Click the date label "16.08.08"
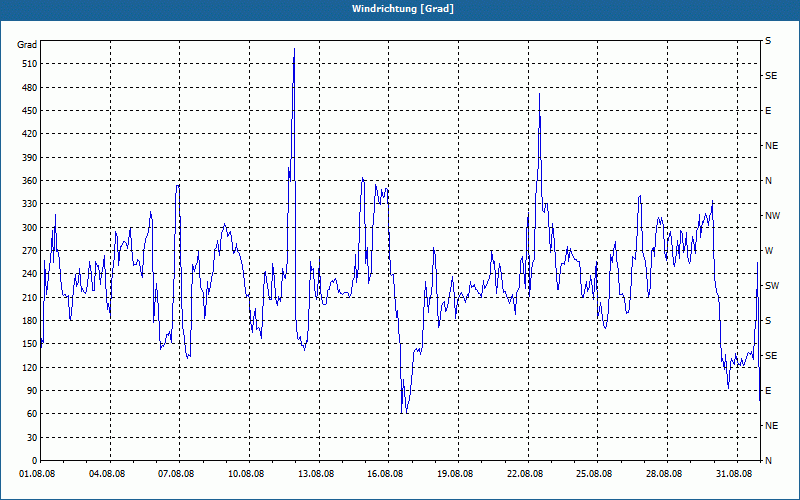This screenshot has height=500, width=800. coord(385,474)
